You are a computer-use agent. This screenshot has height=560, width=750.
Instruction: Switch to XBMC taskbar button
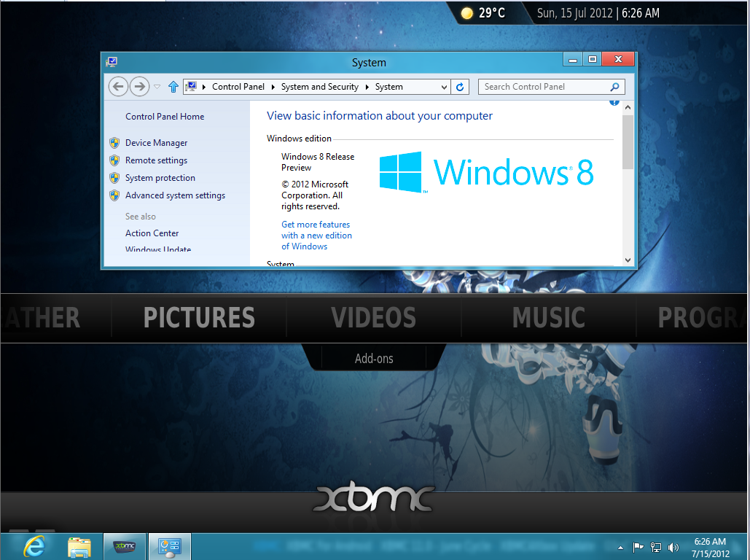[x=125, y=546]
